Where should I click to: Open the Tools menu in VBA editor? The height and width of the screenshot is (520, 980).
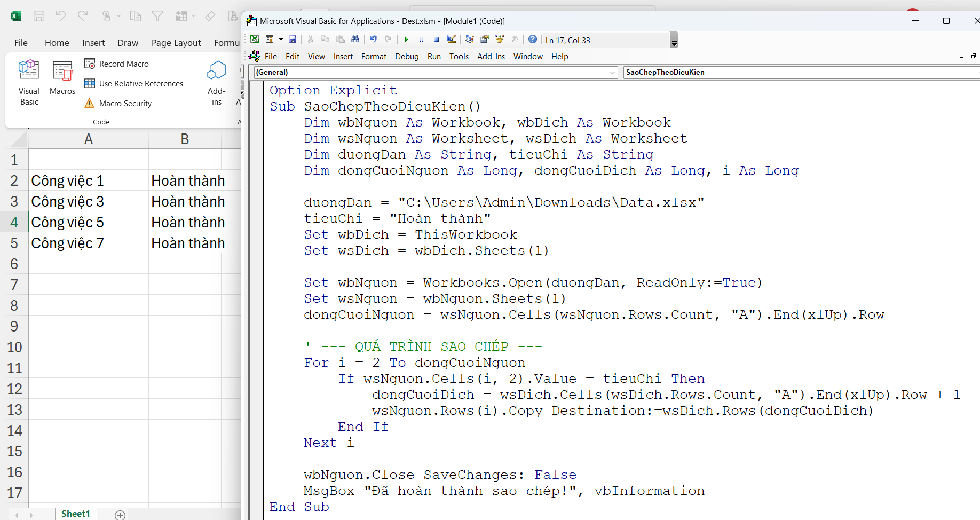click(459, 57)
